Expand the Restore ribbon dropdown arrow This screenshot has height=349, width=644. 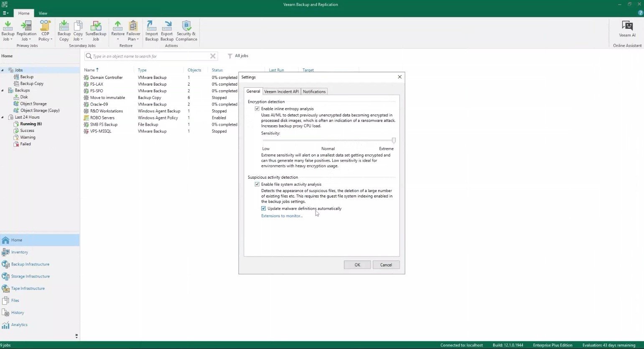pyautogui.click(x=118, y=40)
